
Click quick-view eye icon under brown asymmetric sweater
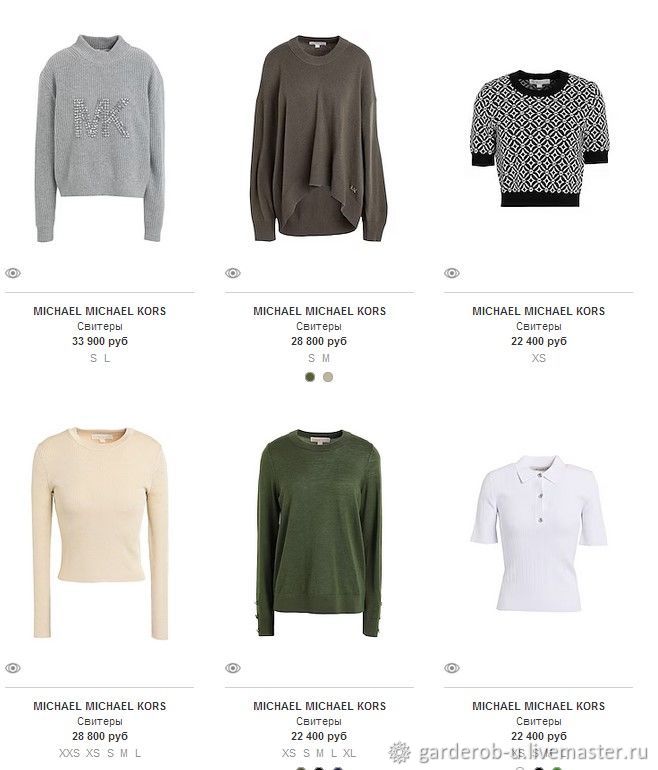click(x=233, y=273)
